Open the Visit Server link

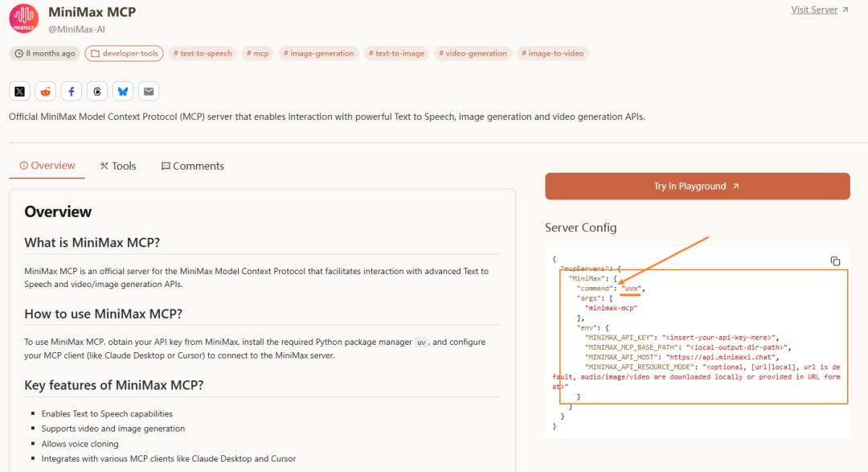coord(820,10)
